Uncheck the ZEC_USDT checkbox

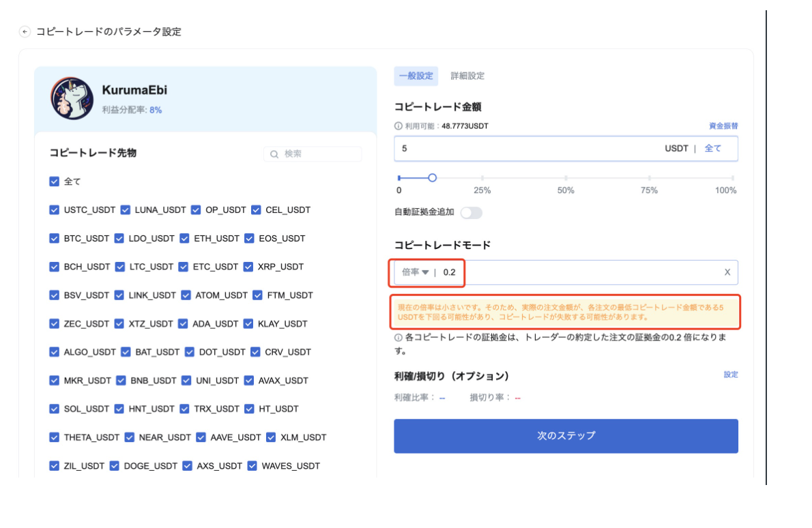tap(54, 323)
